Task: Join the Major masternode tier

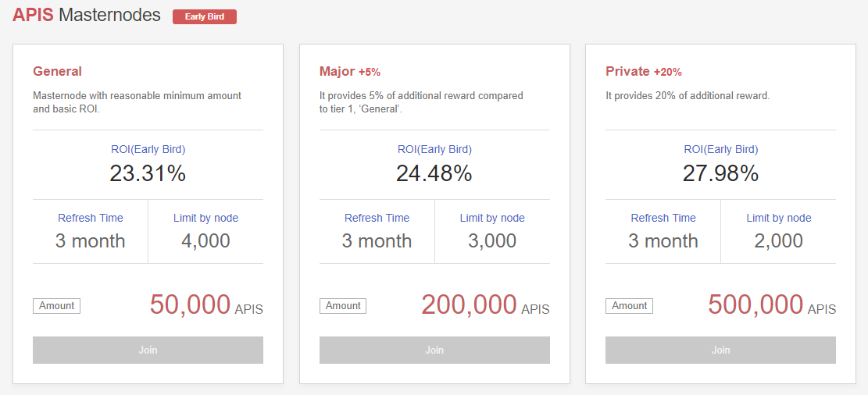Action: coord(434,350)
